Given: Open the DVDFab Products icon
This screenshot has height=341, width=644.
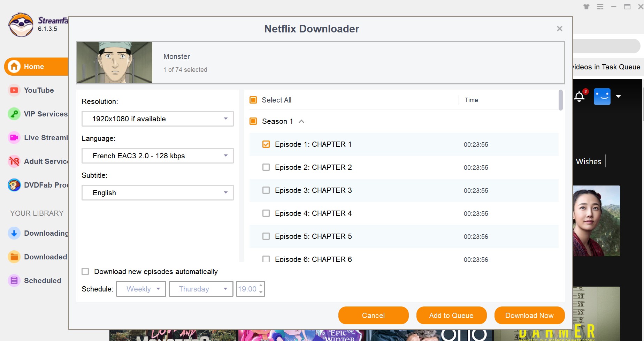Looking at the screenshot, I should pos(14,185).
